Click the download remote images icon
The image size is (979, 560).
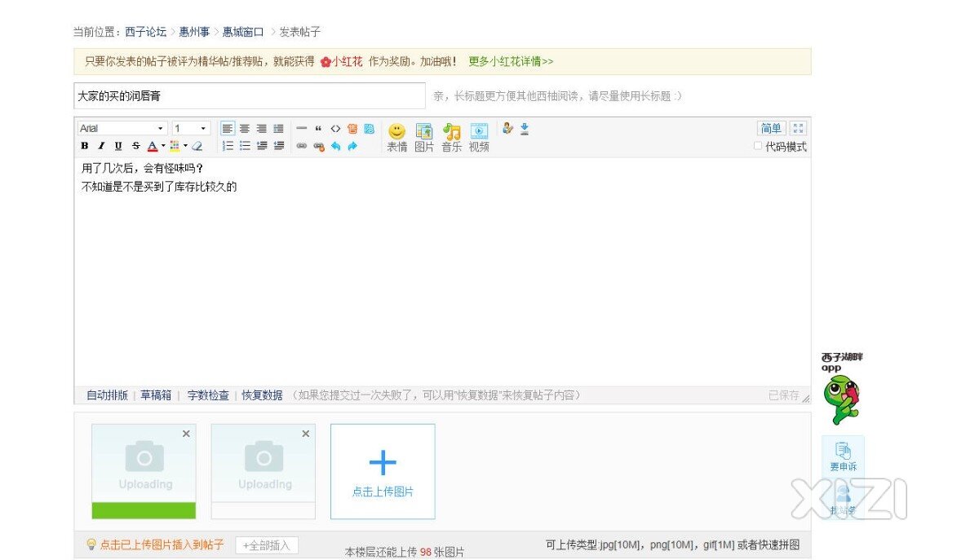coord(525,128)
